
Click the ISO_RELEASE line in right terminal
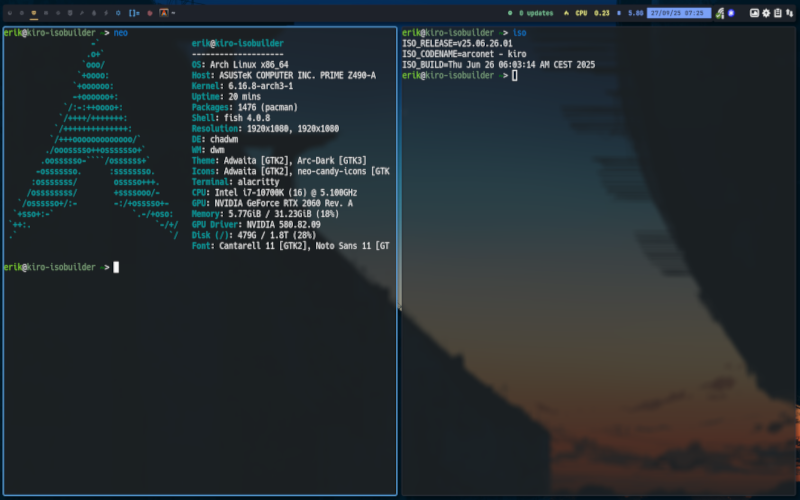(x=457, y=44)
